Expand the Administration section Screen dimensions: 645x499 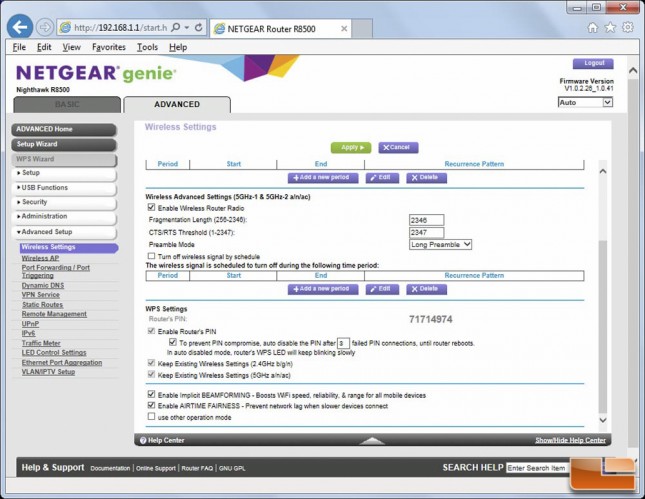[64, 217]
